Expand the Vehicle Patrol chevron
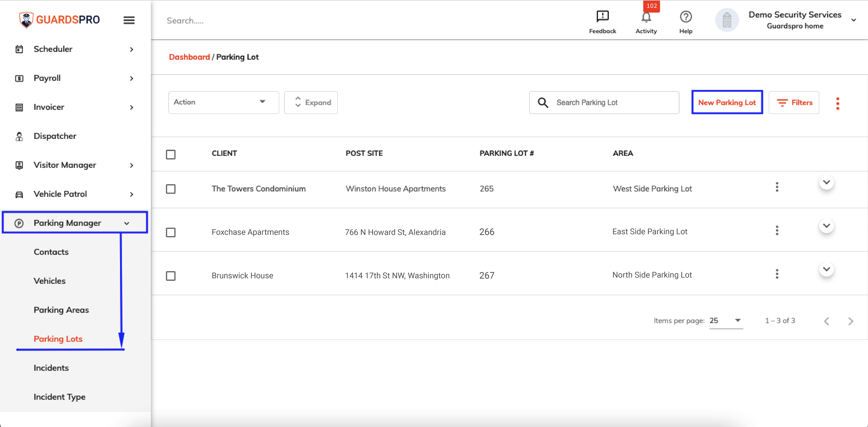The height and width of the screenshot is (427, 868). [131, 195]
